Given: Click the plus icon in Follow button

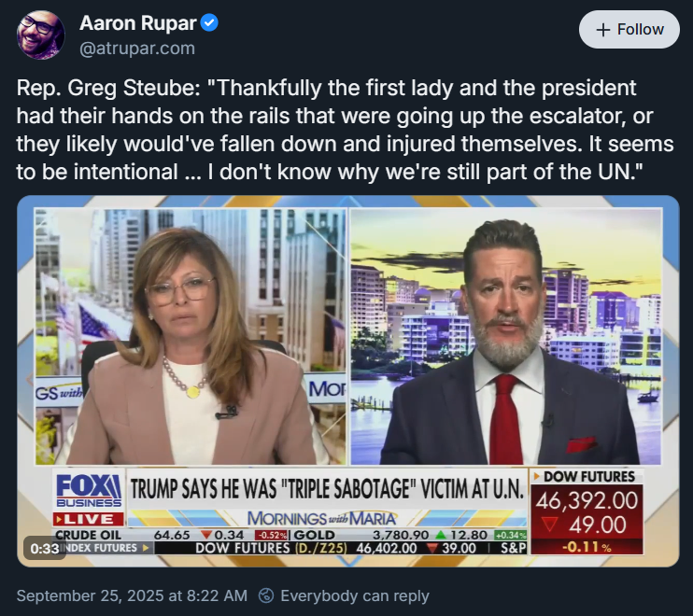Looking at the screenshot, I should pyautogui.click(x=602, y=30).
